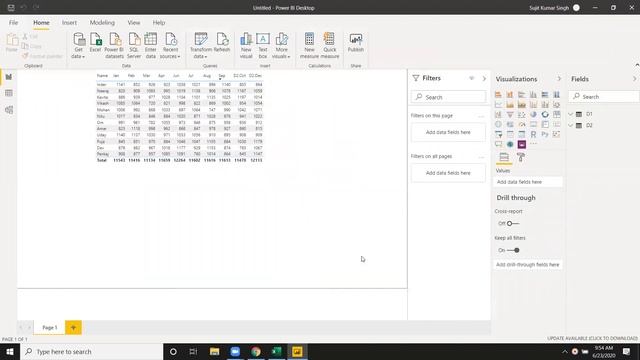The height and width of the screenshot is (360, 640).
Task: Click Update available download notice
Action: [592, 338]
